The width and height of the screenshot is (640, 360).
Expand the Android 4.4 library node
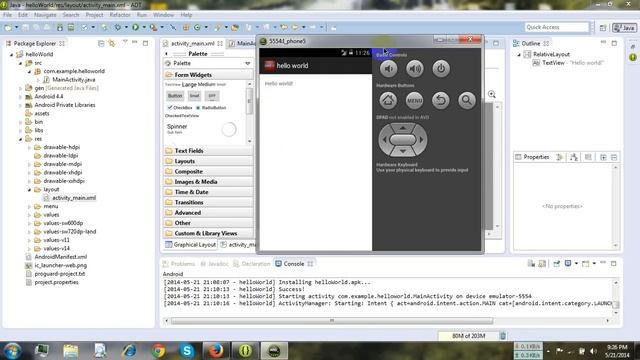[20, 97]
